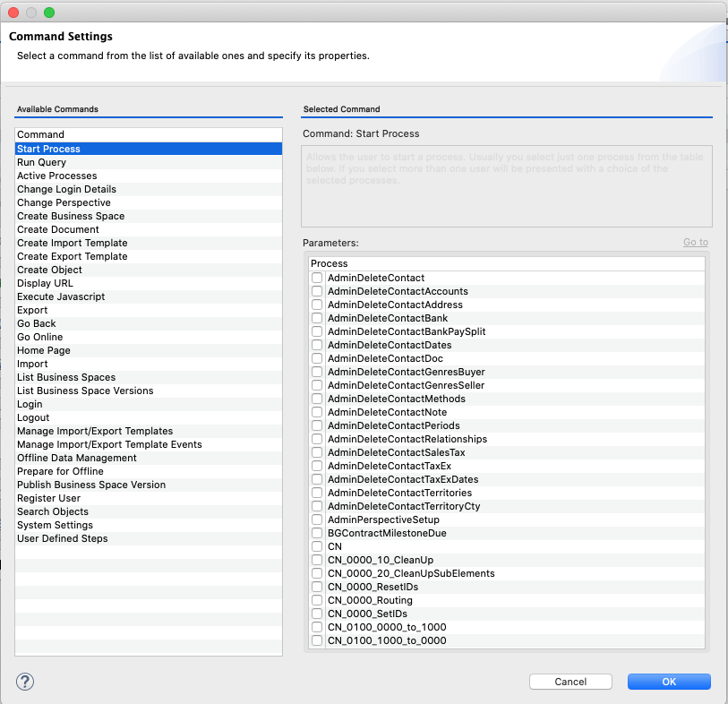
Task: Select the Home Page command
Action: click(149, 350)
